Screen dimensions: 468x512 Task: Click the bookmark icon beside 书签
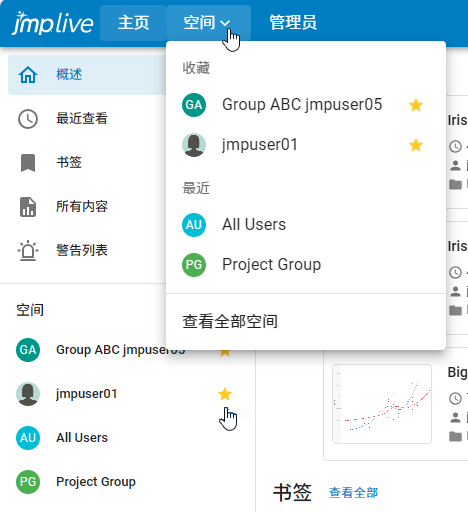pos(28,163)
